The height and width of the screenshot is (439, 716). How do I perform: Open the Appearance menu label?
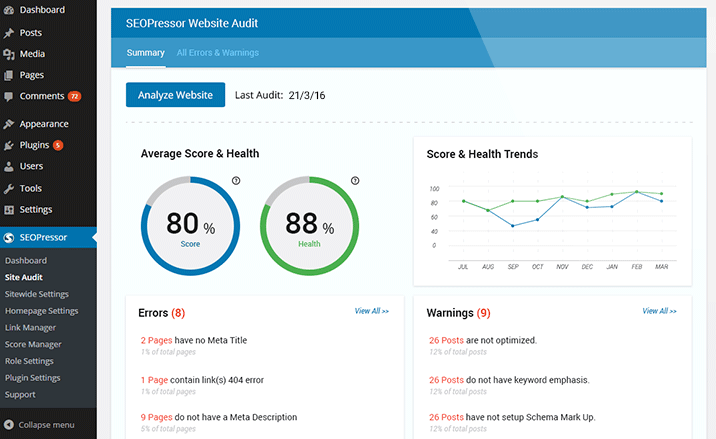44,124
